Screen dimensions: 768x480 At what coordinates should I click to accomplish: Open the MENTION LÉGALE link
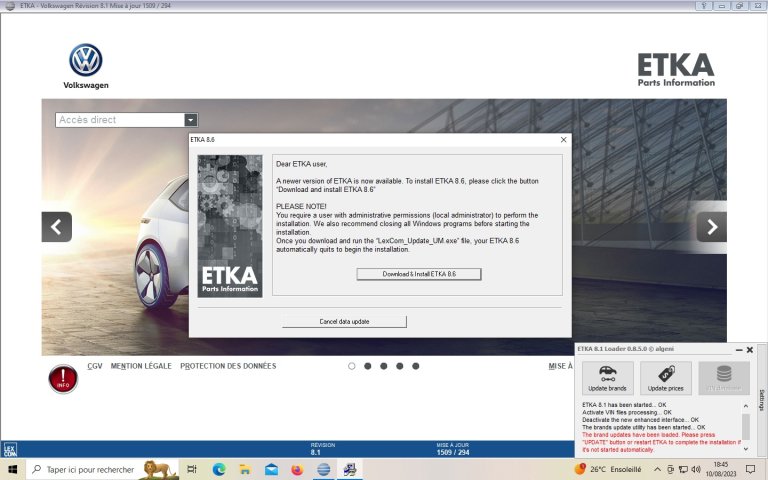coord(141,366)
